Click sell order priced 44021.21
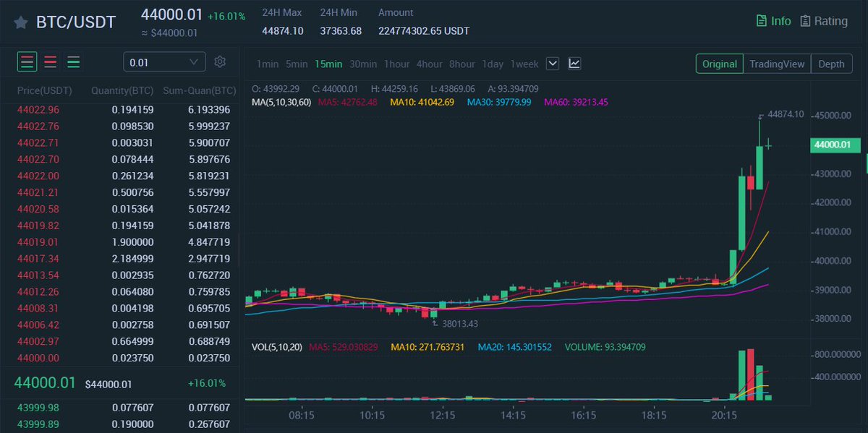The image size is (868, 433). tap(123, 192)
